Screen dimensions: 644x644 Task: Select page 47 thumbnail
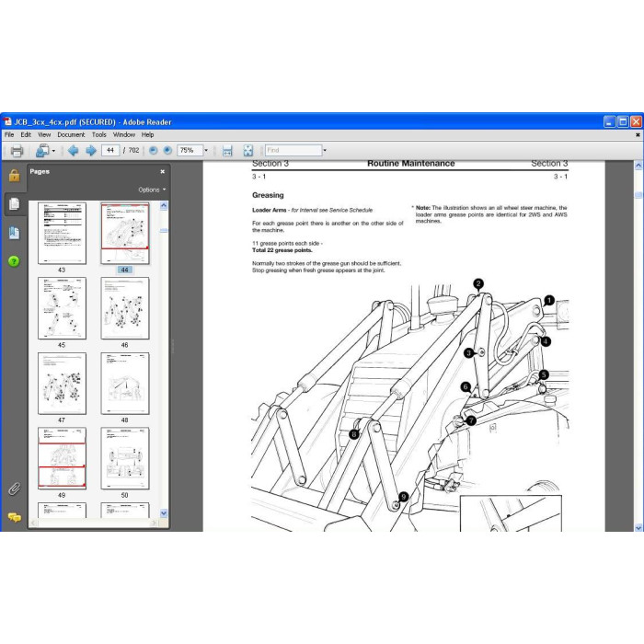pyautogui.click(x=62, y=384)
